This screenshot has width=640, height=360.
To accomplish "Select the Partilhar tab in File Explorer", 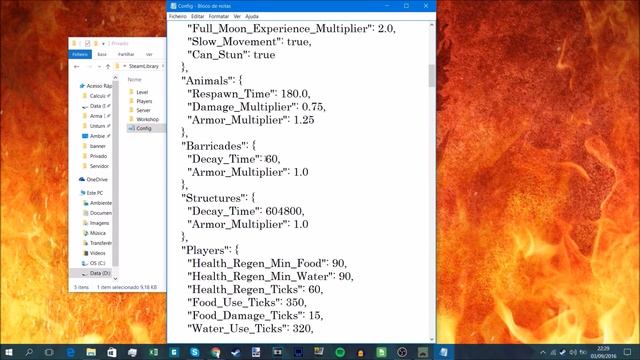I will click(x=126, y=54).
